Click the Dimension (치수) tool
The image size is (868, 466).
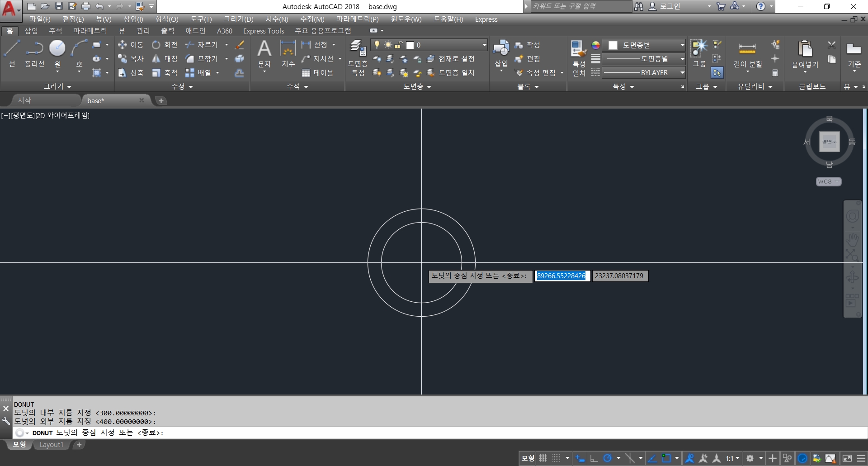click(x=288, y=54)
